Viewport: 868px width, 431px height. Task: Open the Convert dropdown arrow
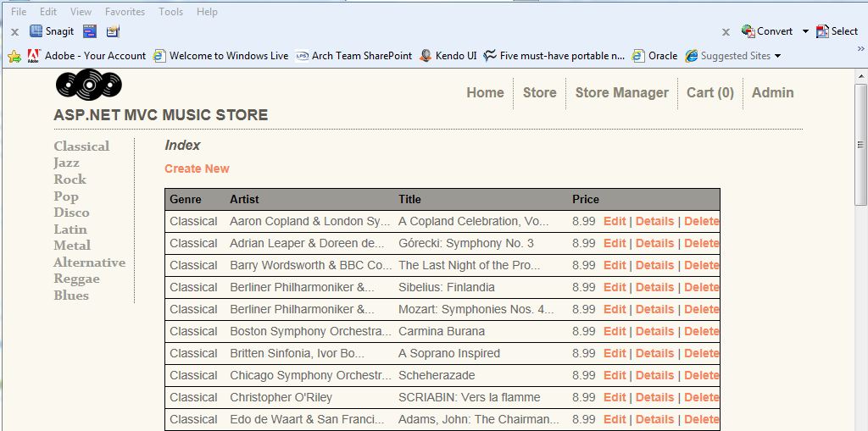tap(805, 31)
